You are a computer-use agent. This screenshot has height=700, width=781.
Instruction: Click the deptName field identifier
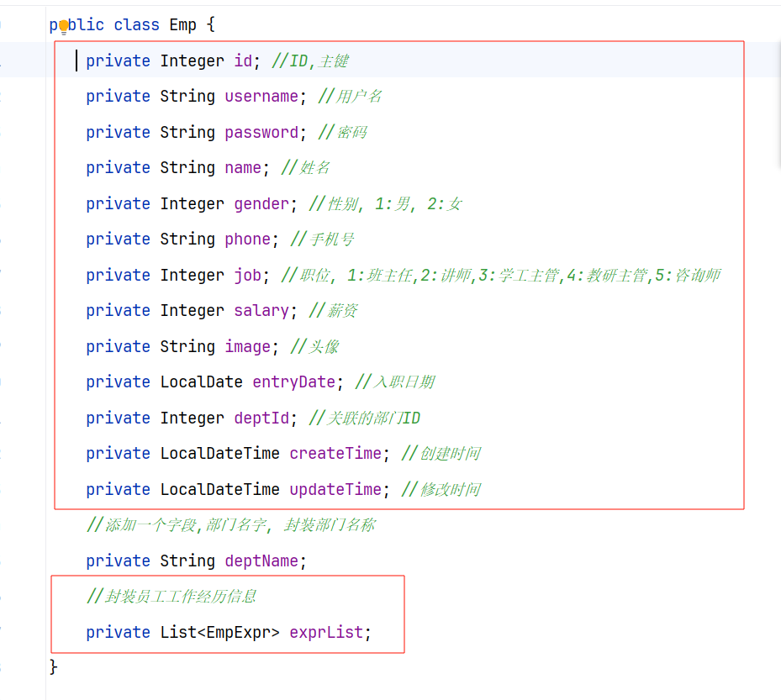click(261, 561)
